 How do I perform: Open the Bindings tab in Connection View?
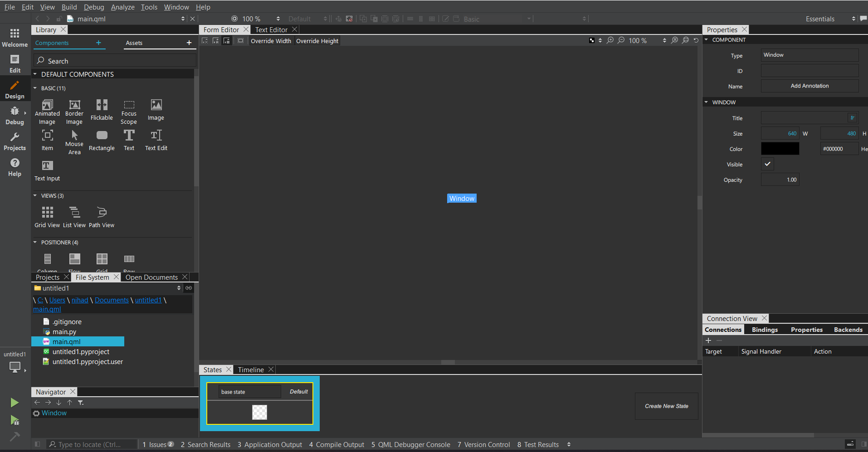(765, 330)
